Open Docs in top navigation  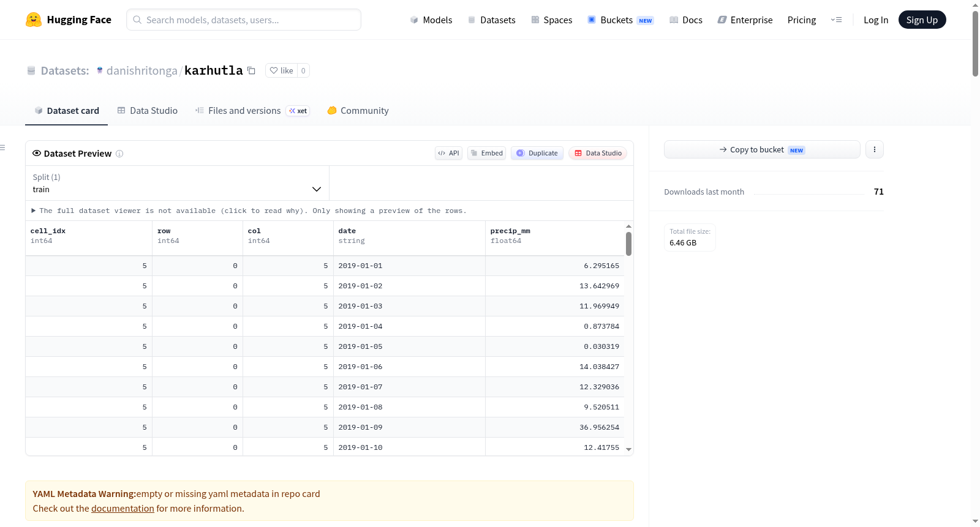point(686,20)
